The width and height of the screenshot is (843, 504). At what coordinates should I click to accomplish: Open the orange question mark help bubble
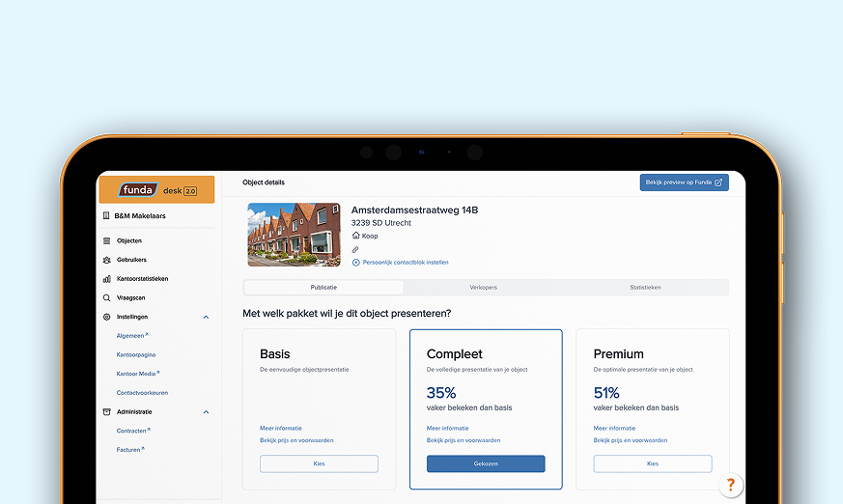click(x=731, y=486)
